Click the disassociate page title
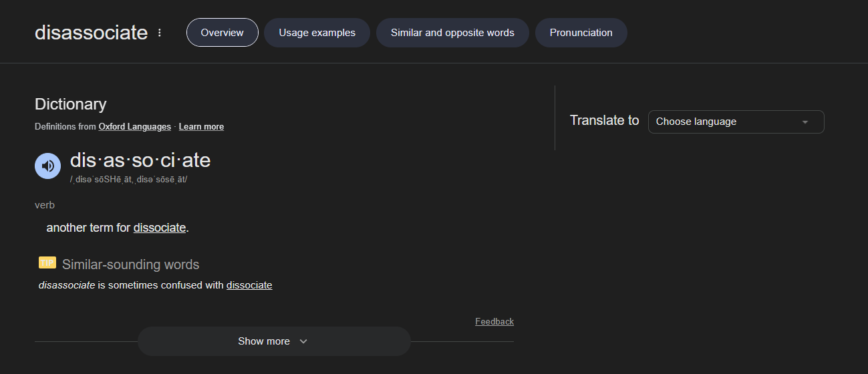 point(91,33)
